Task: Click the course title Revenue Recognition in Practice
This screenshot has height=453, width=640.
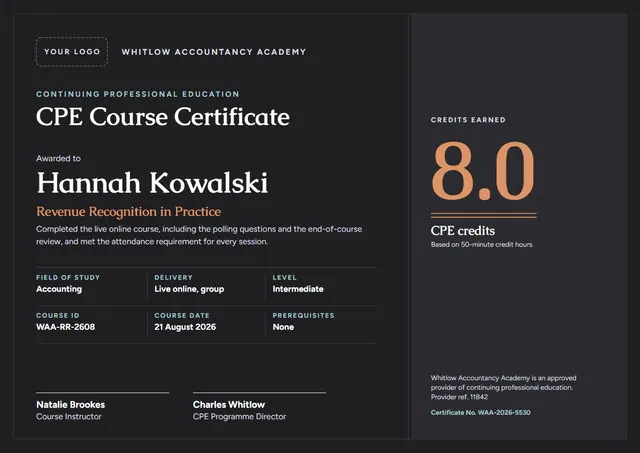Action: click(129, 211)
